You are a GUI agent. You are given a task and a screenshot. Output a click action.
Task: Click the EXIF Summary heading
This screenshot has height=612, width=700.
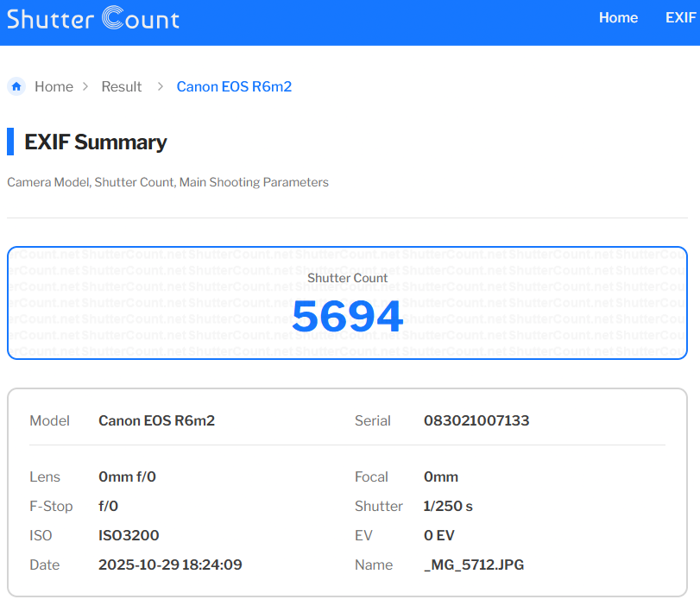[95, 142]
